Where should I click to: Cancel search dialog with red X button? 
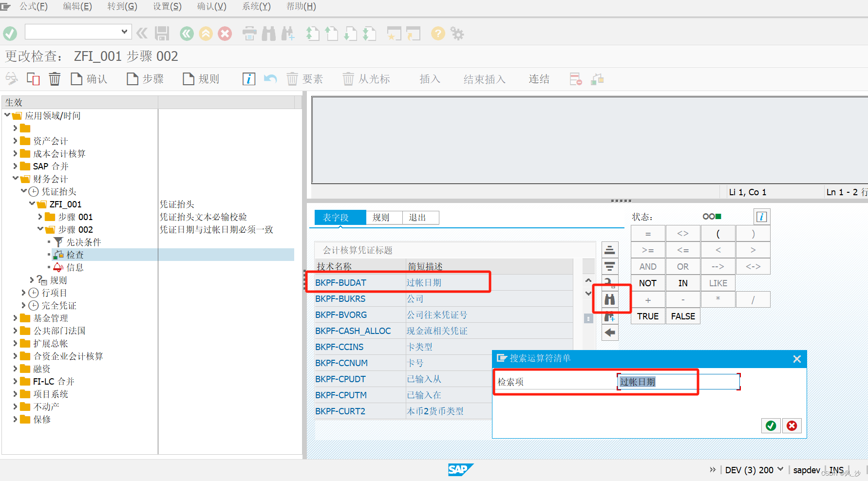click(x=792, y=425)
